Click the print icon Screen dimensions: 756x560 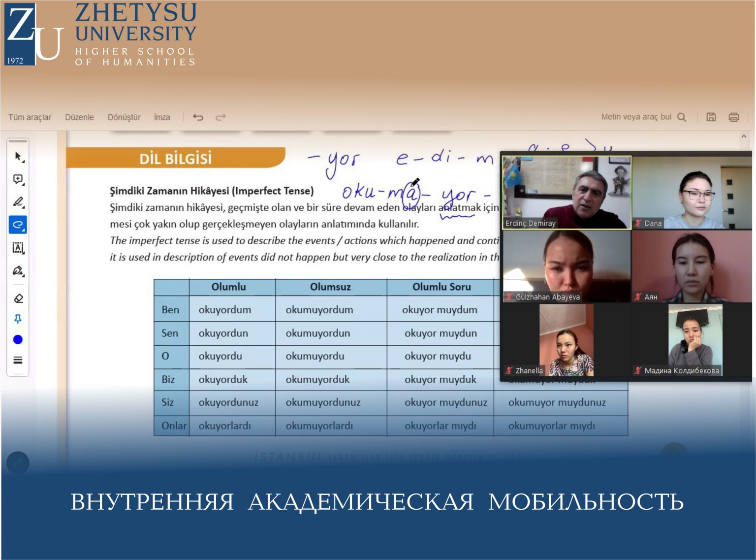tap(733, 117)
